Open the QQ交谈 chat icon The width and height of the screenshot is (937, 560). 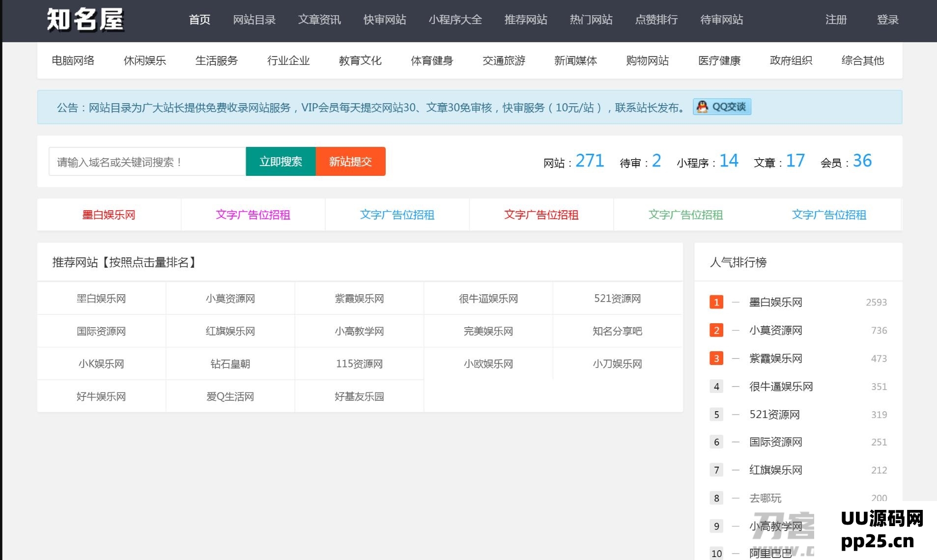(721, 107)
